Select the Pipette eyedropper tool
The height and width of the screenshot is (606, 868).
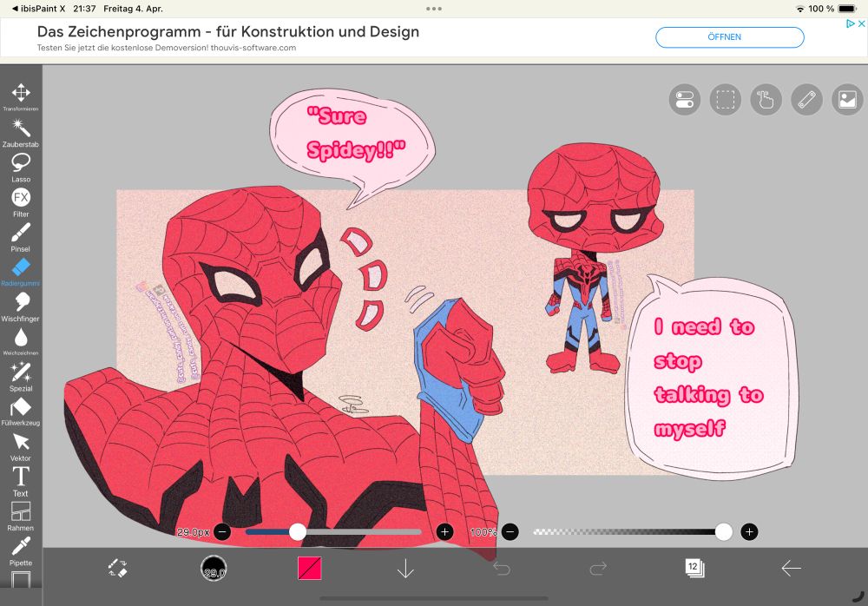21,551
